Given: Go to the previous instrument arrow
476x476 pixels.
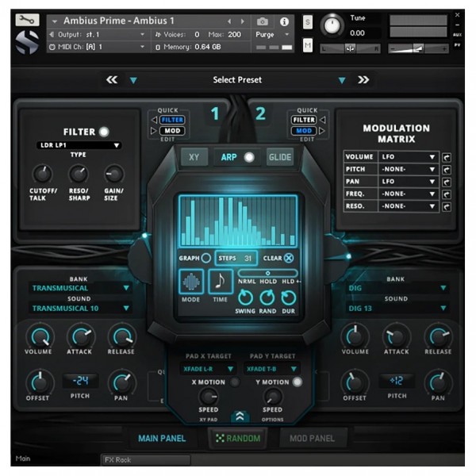Looking at the screenshot, I should [x=229, y=21].
